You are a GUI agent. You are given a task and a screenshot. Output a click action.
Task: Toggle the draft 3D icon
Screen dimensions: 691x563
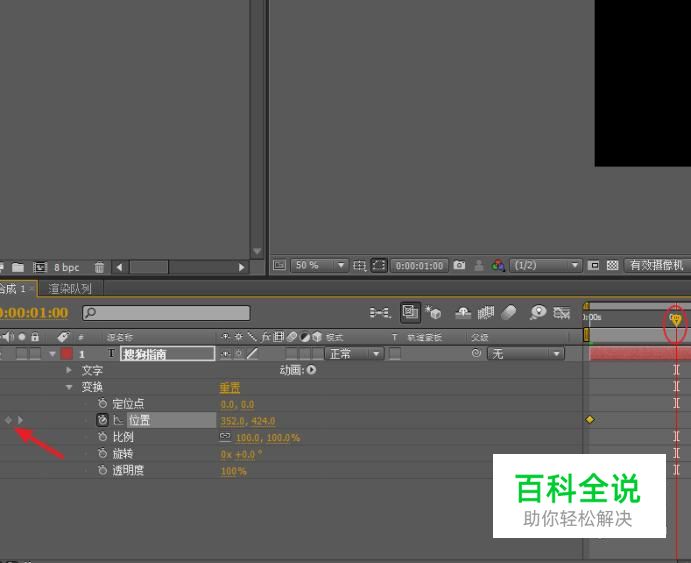433,312
